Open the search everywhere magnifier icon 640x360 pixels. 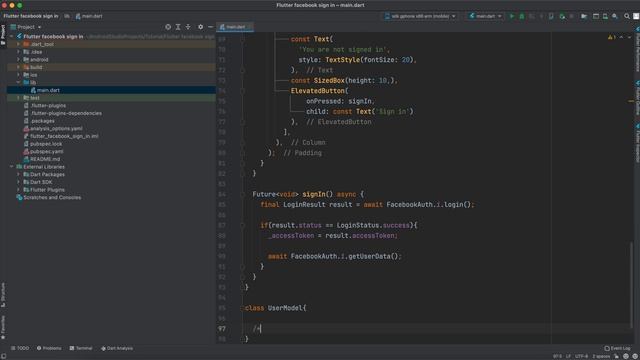pyautogui.click(x=627, y=16)
